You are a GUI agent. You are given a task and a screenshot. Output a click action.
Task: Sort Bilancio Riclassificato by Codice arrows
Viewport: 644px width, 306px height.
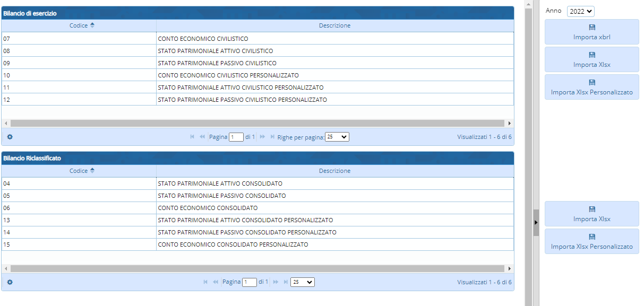click(92, 171)
